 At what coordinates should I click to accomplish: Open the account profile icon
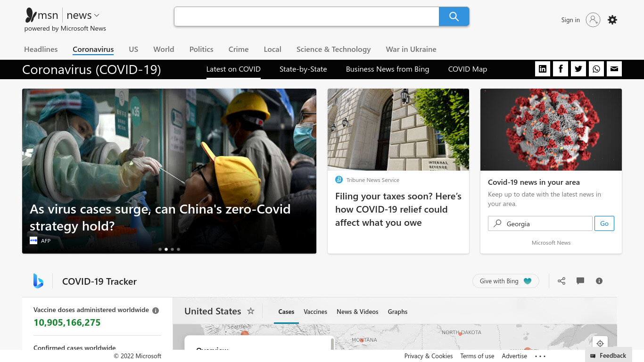tap(593, 20)
